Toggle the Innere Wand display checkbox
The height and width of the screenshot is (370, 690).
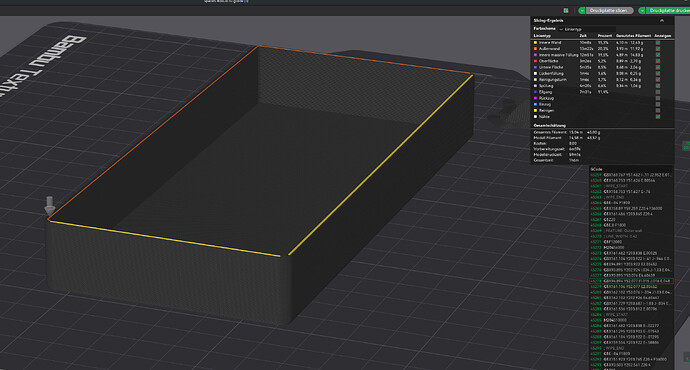click(657, 43)
